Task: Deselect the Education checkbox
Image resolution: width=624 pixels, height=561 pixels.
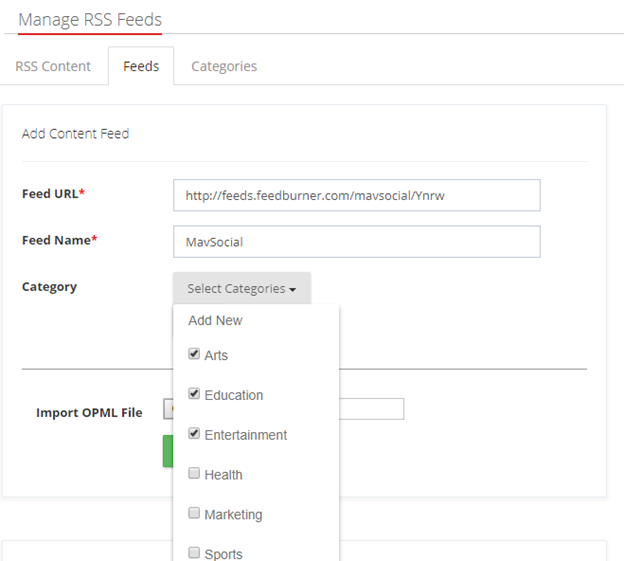Action: [x=194, y=394]
